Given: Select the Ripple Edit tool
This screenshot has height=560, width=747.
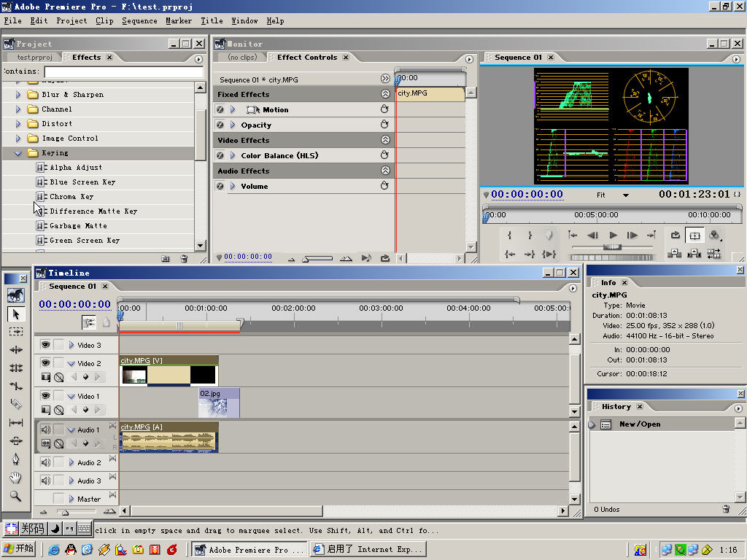Looking at the screenshot, I should pos(16,349).
